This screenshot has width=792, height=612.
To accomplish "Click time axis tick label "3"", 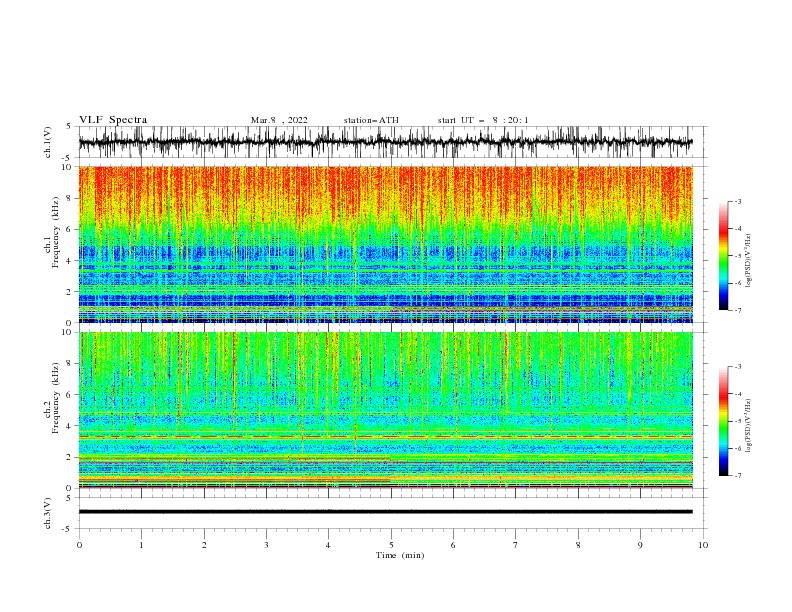I will (x=266, y=545).
